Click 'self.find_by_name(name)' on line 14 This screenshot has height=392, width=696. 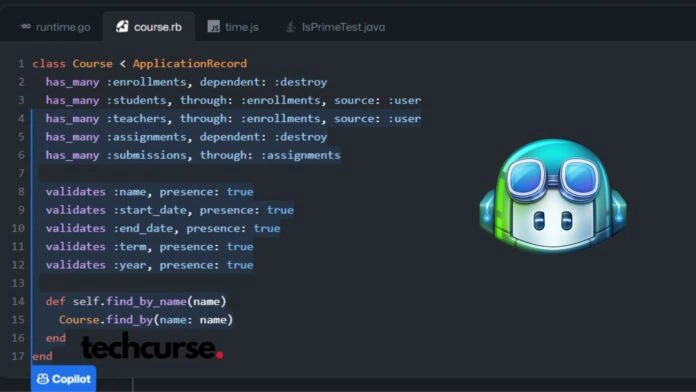point(149,301)
